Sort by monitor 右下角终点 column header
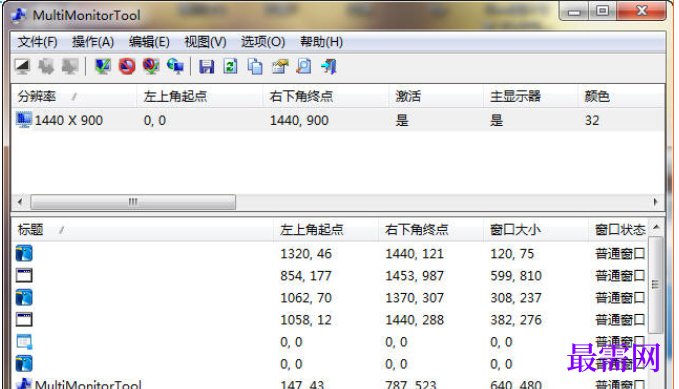 coord(326,96)
